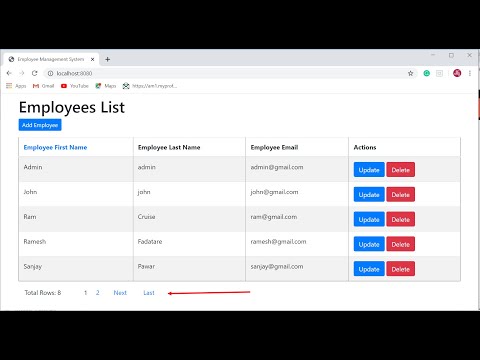Image resolution: width=480 pixels, height=360 pixels.
Task: Update the Ram employee row
Action: tap(369, 219)
